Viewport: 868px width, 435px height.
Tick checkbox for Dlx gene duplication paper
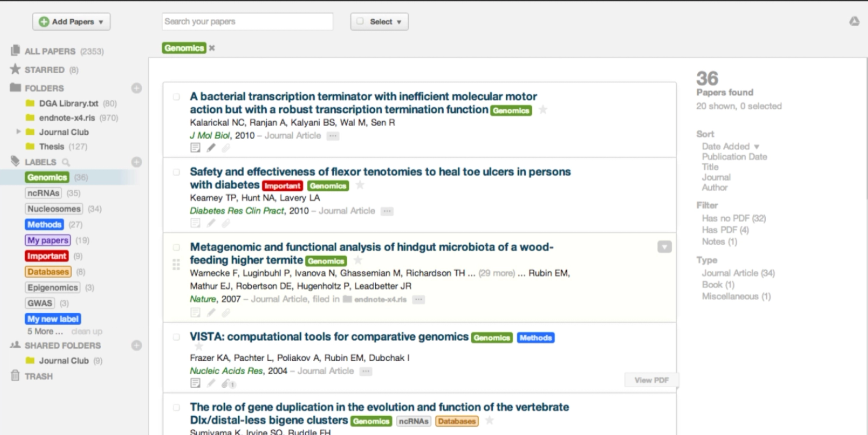coord(176,408)
